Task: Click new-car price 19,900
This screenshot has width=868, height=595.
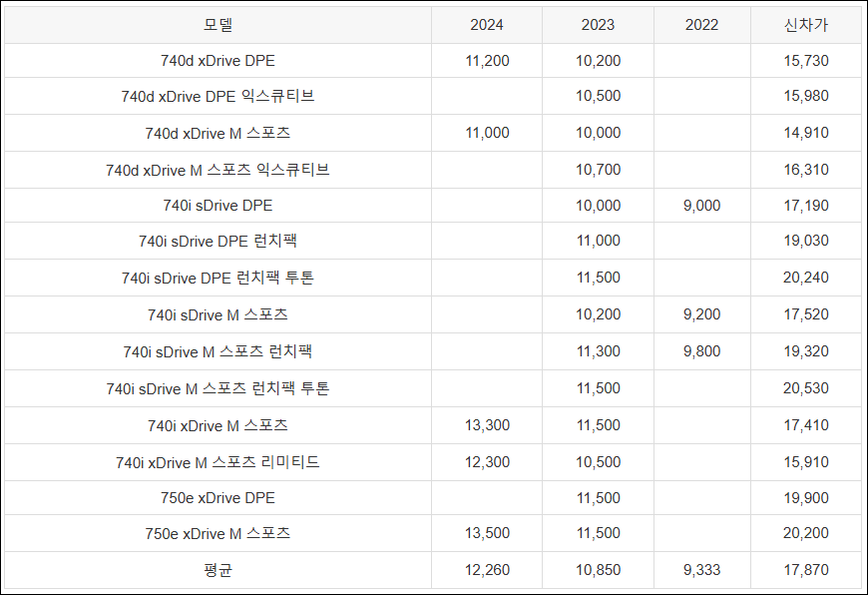Action: (806, 497)
